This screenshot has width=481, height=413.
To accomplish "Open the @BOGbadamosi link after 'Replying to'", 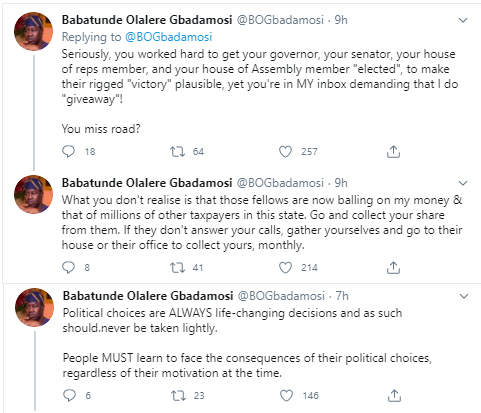I will pos(169,37).
